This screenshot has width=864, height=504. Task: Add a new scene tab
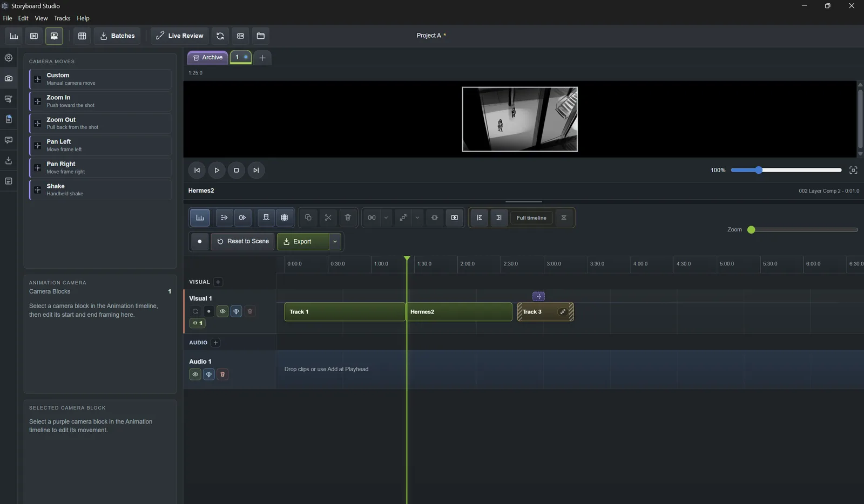point(262,58)
